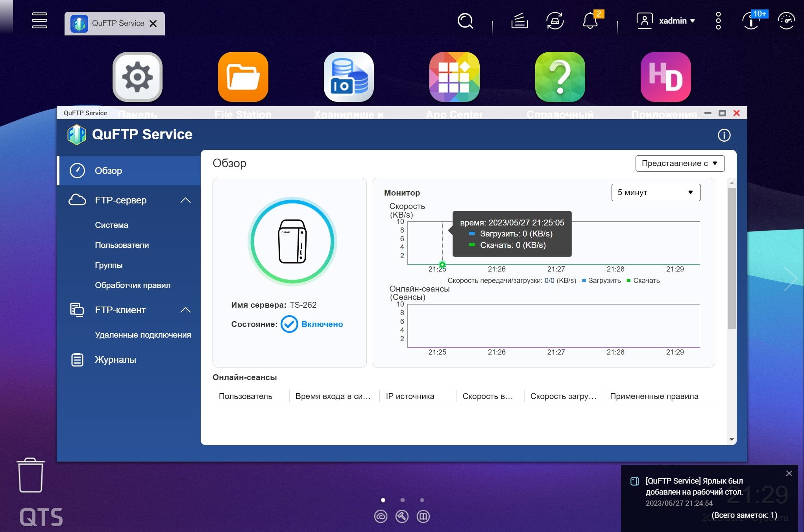Open background tasks icon in top bar
Viewport: 804px width, 532px height.
click(x=519, y=20)
